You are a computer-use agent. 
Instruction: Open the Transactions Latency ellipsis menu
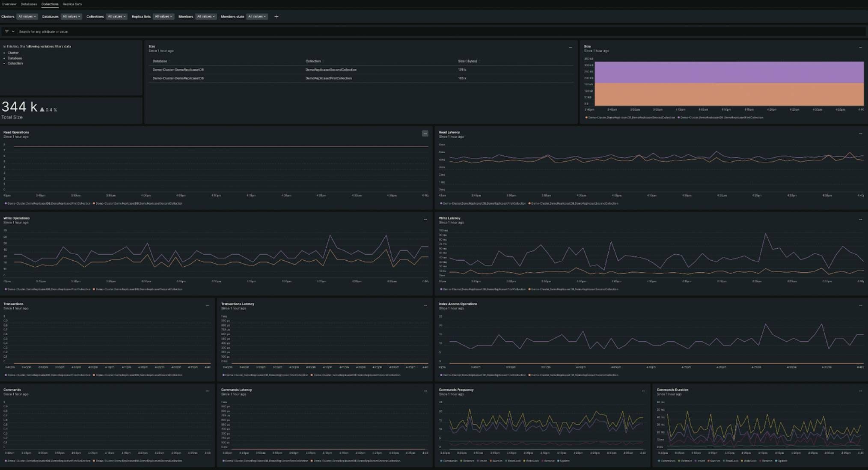pyautogui.click(x=425, y=305)
